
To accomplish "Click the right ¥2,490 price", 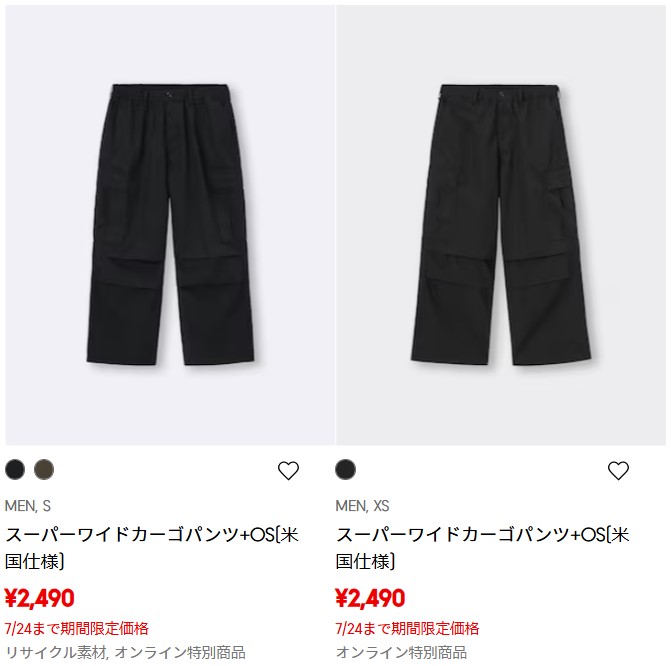I will (370, 598).
